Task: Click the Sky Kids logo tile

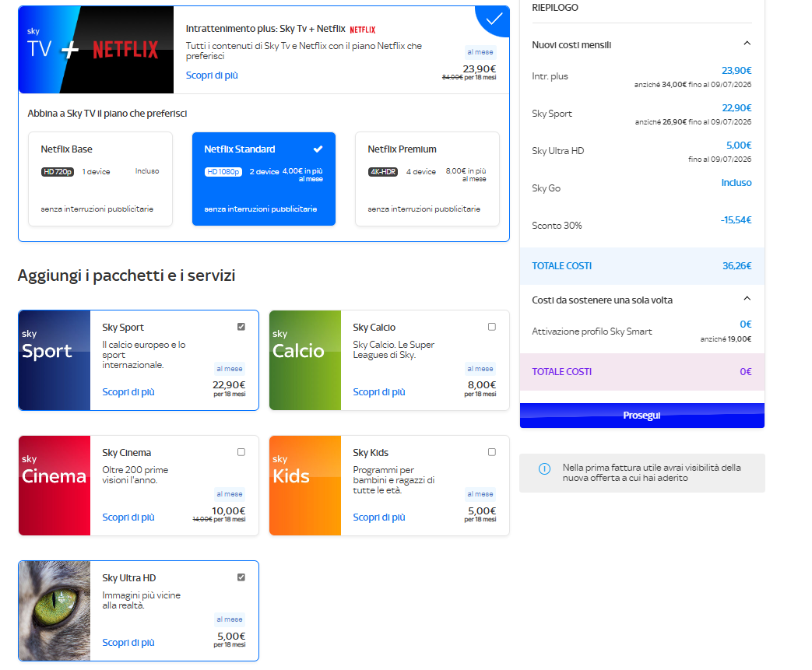Action: tap(305, 486)
